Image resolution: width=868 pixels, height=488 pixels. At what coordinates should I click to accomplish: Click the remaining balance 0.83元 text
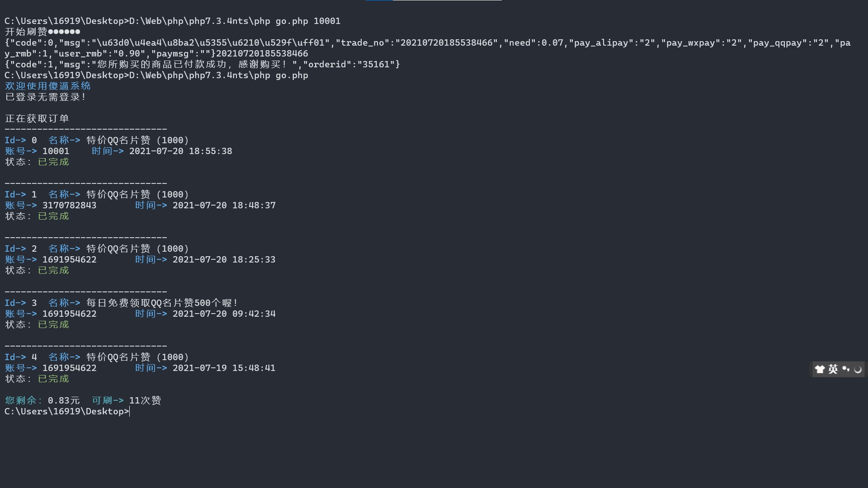[x=64, y=401]
